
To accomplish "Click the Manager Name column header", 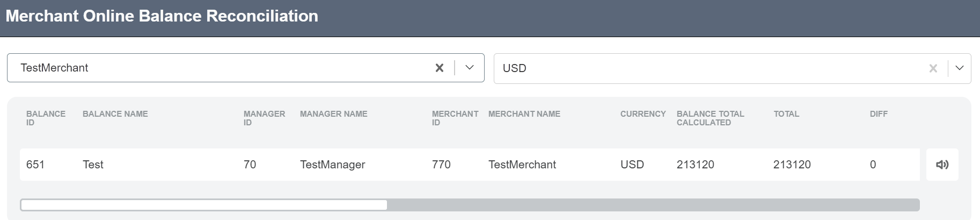I will coord(333,114).
